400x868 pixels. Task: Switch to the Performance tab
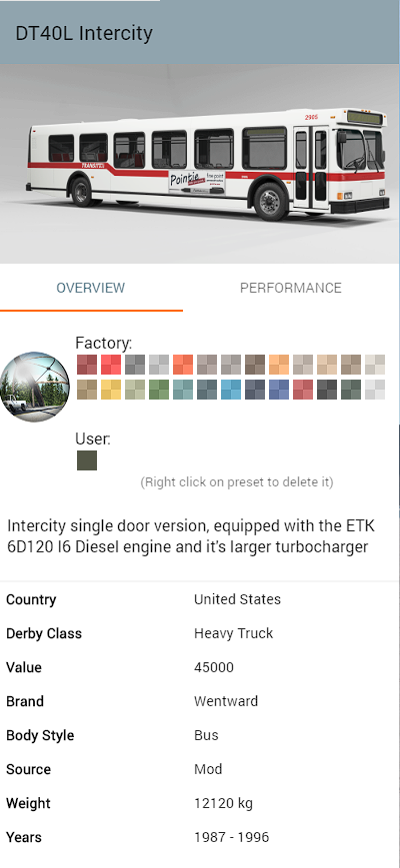290,288
